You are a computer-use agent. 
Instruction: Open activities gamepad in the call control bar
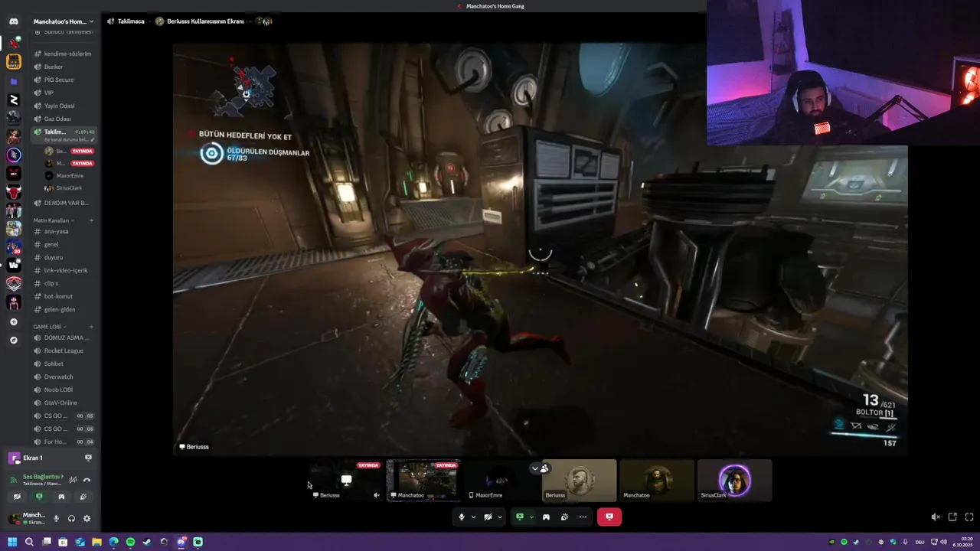tap(546, 517)
